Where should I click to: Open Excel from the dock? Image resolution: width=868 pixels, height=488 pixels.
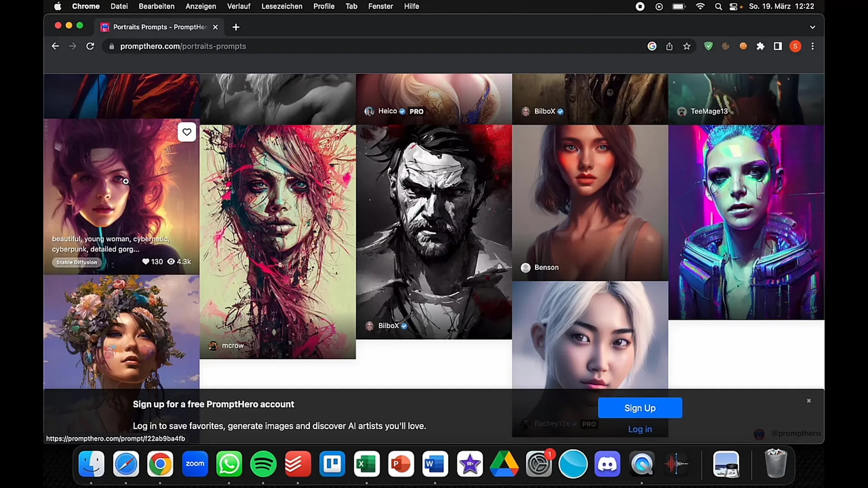[367, 464]
